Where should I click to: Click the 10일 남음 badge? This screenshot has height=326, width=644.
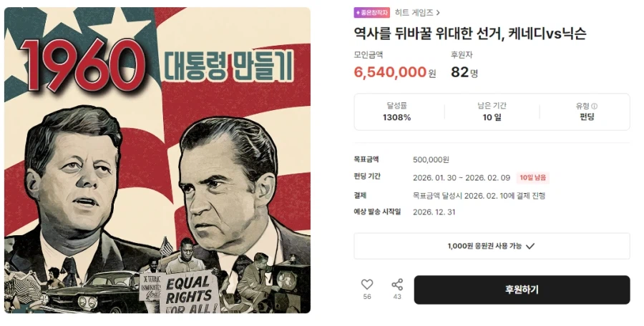533,178
